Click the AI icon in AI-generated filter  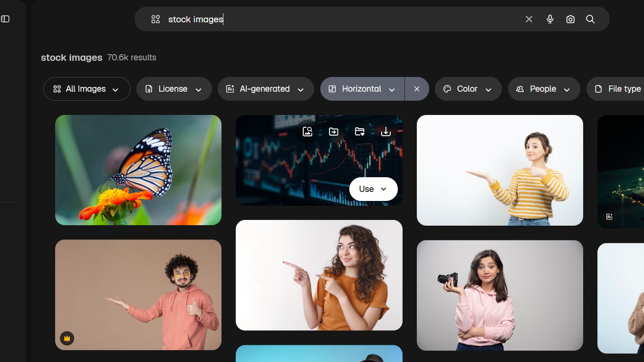(230, 89)
